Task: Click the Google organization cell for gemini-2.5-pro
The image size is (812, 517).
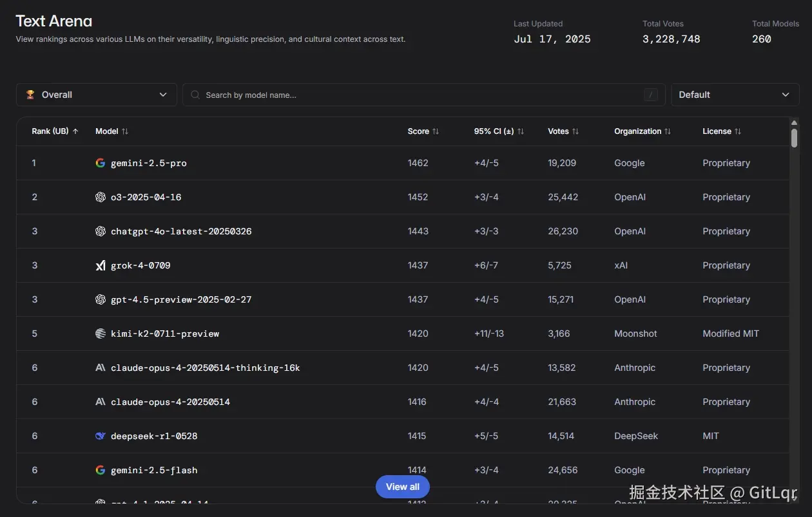Action: (x=630, y=163)
